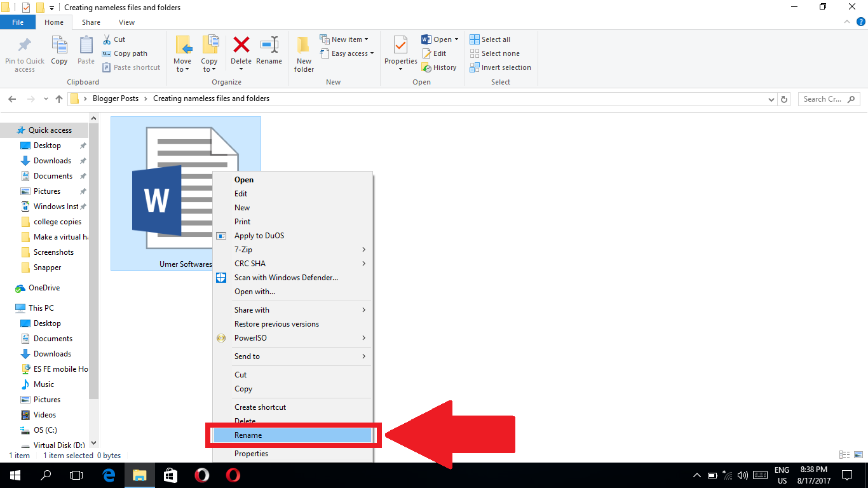Click the Up arrow navigation icon

coord(59,99)
